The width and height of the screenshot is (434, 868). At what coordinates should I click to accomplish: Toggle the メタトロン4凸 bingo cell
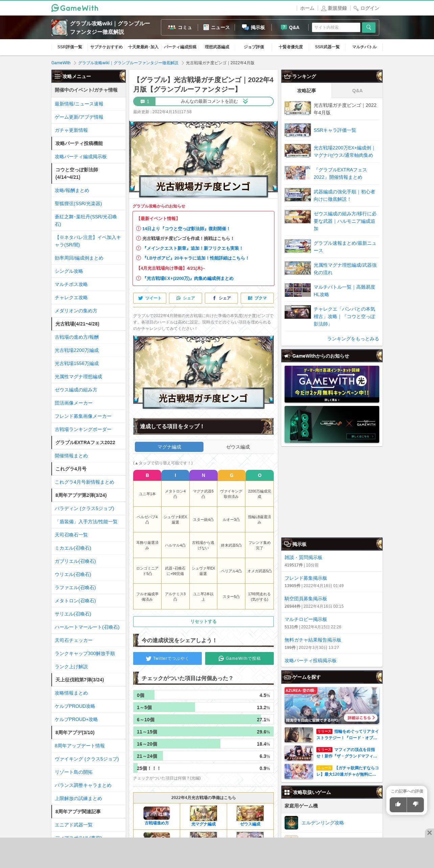175,494
